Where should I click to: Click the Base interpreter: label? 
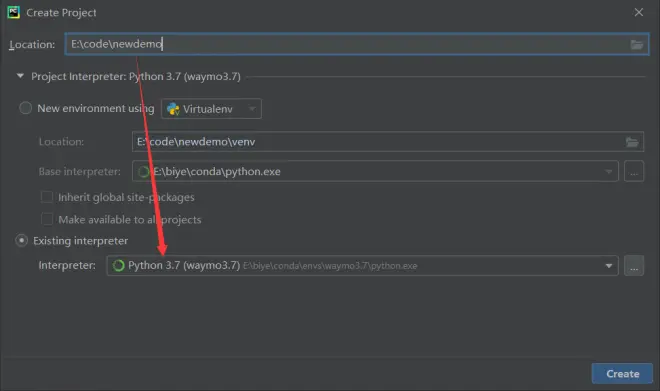(x=79, y=171)
